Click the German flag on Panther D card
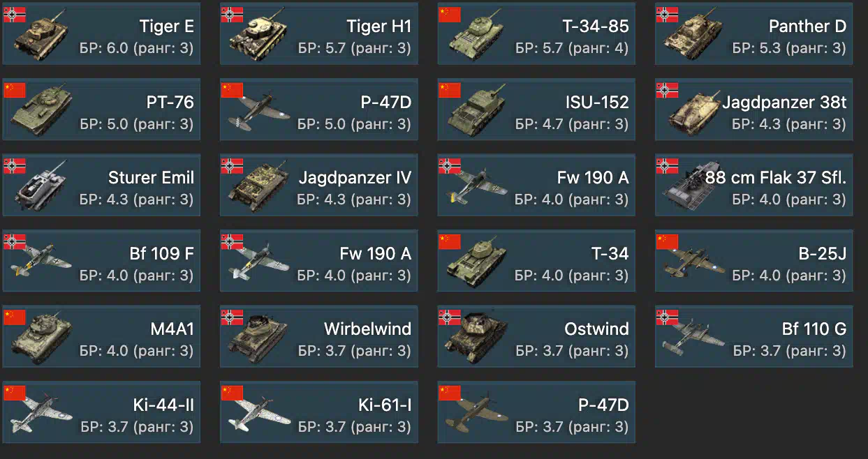 coord(667,13)
